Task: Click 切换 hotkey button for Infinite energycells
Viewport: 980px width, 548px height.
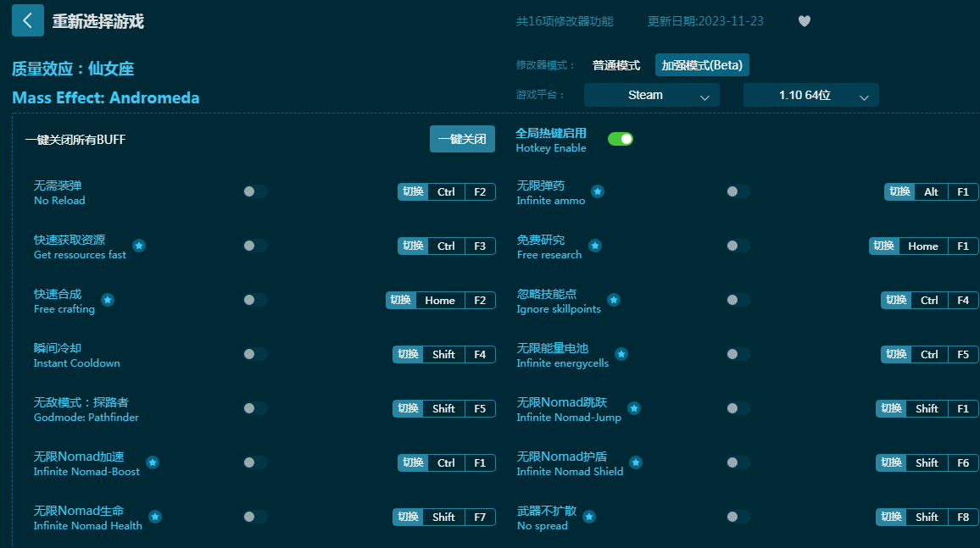Action: [x=896, y=355]
